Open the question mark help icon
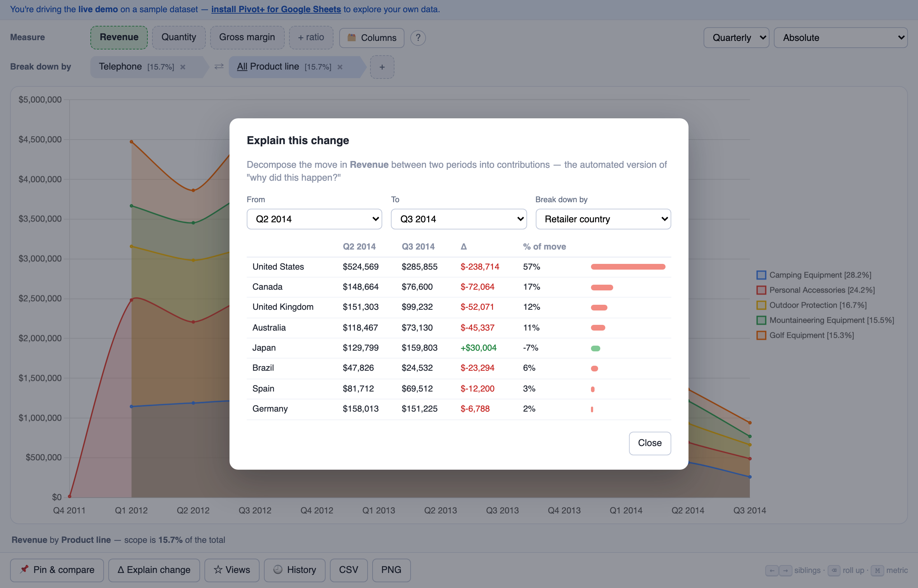This screenshot has width=918, height=588. tap(418, 38)
